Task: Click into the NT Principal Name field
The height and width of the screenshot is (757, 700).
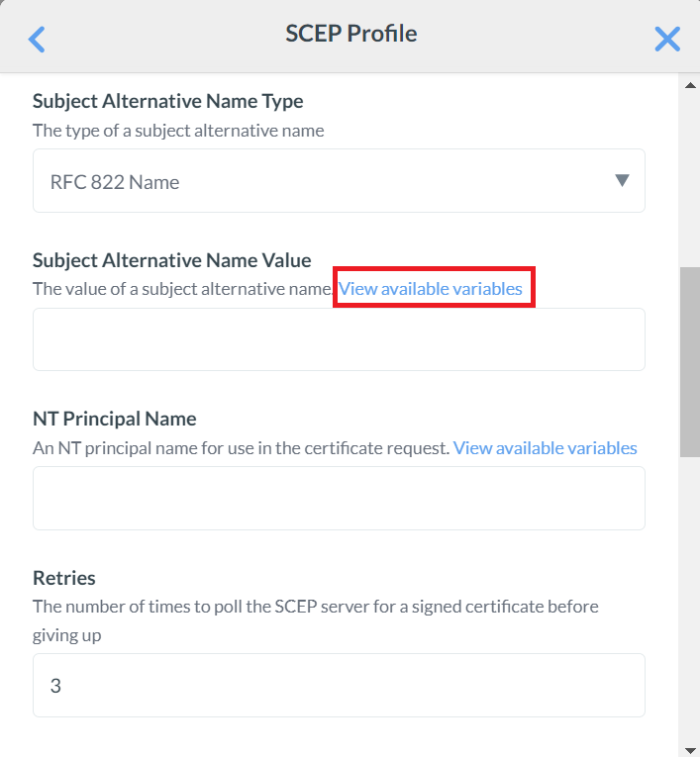Action: tap(339, 498)
